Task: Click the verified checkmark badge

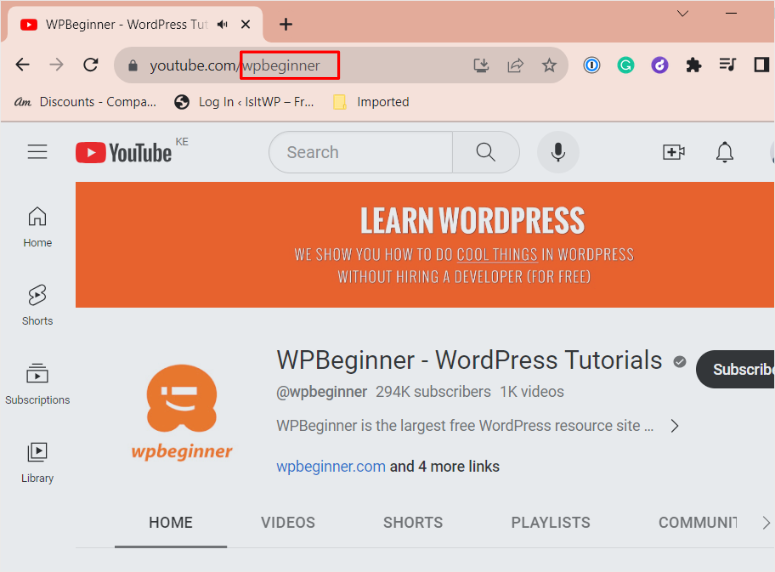Action: (680, 362)
